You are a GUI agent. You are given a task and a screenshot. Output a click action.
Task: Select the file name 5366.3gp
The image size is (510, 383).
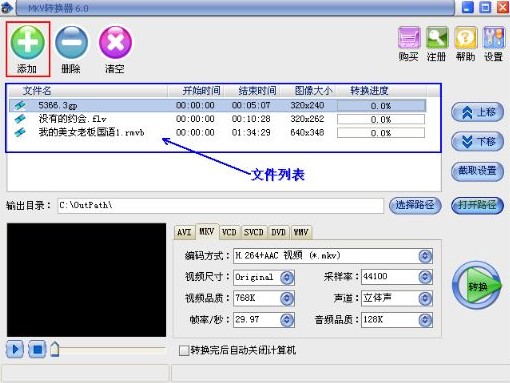pyautogui.click(x=58, y=106)
